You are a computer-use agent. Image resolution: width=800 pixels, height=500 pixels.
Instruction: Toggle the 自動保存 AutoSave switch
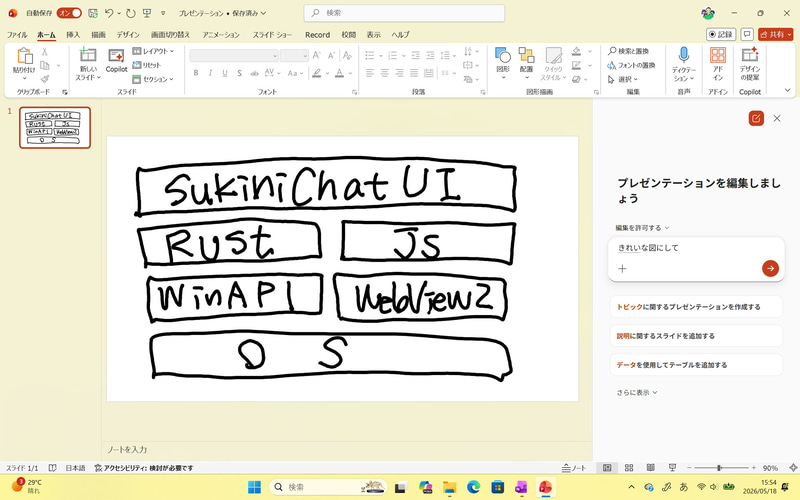pyautogui.click(x=69, y=13)
